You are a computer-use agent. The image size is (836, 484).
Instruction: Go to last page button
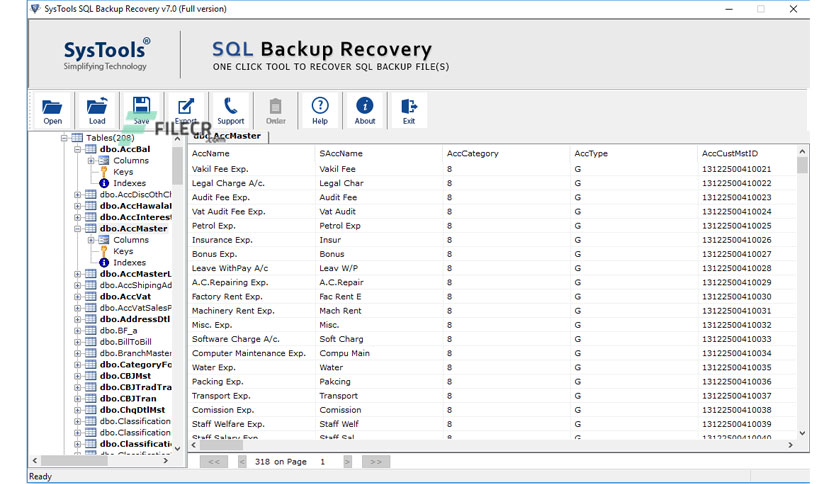[x=376, y=462]
